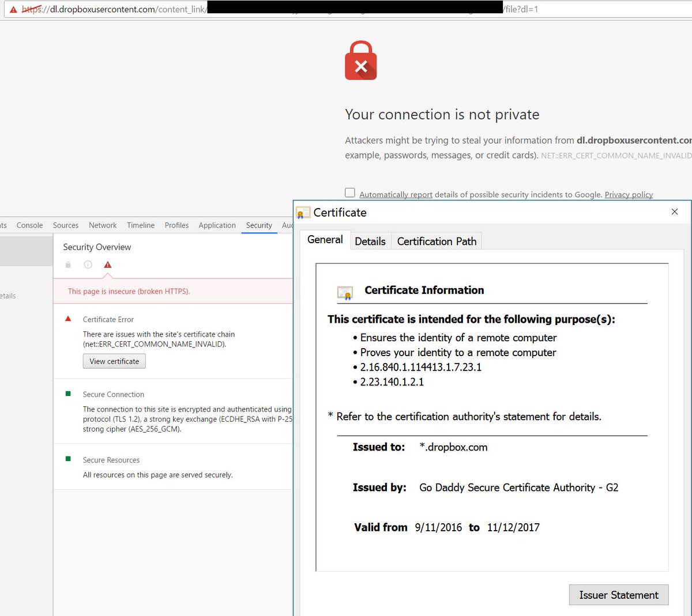Select the General tab in Certificate dialog
692x616 pixels.
point(325,240)
